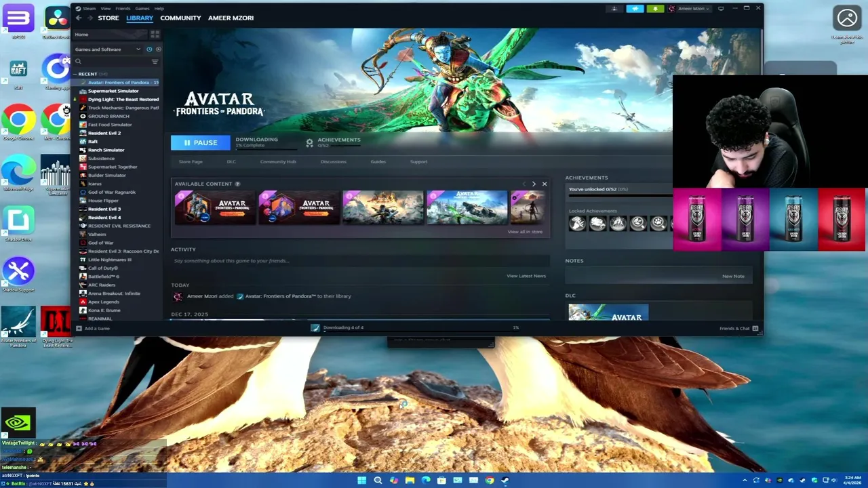Click the library search field
The height and width of the screenshot is (488, 868).
[112, 62]
